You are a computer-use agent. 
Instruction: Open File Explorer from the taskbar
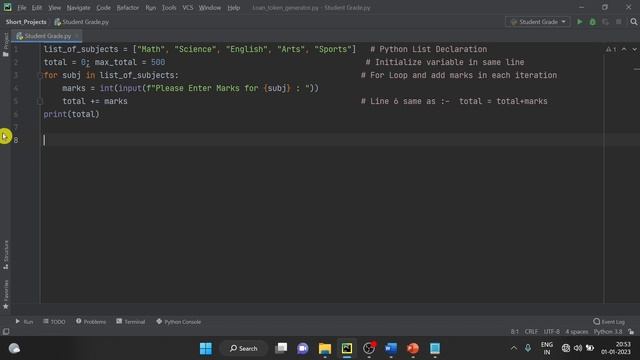point(325,348)
